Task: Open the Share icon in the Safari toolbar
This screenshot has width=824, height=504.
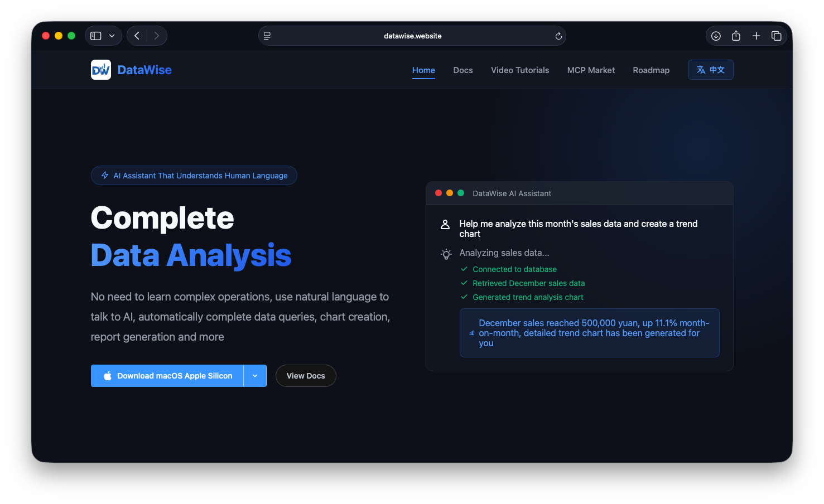Action: (x=736, y=36)
